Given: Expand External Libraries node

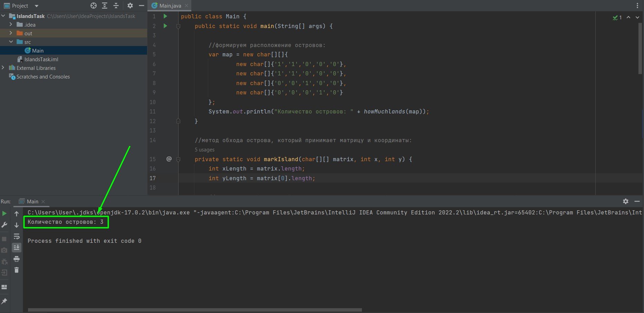Looking at the screenshot, I should point(3,68).
